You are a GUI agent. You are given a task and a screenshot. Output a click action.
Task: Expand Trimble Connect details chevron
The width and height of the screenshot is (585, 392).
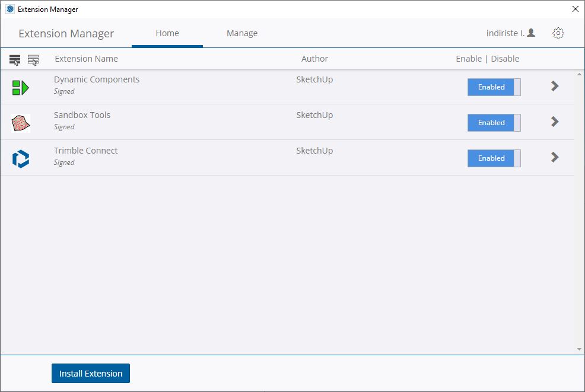555,157
